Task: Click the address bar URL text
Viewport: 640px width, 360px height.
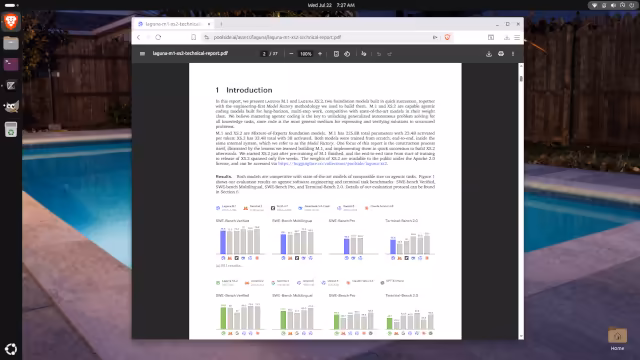Action: (x=277, y=37)
